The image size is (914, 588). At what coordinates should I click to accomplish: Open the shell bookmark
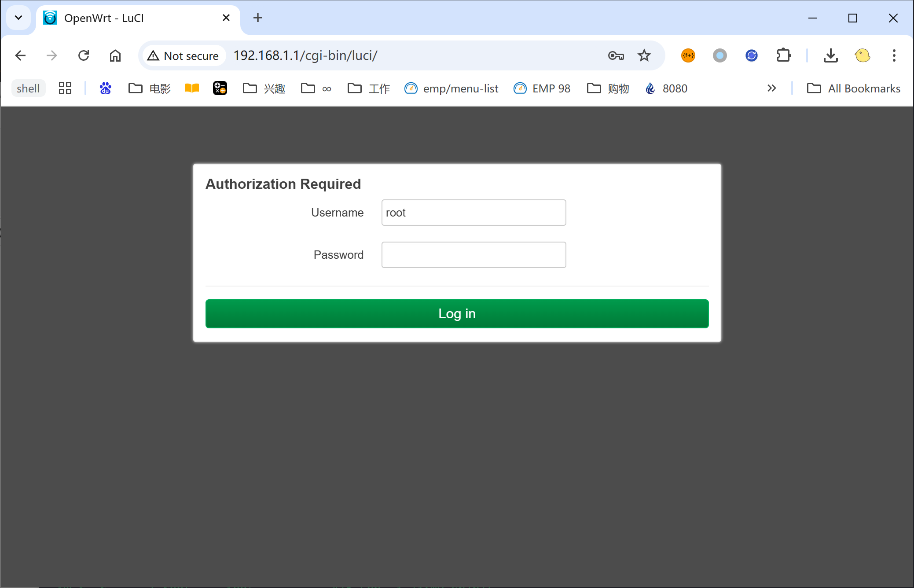pyautogui.click(x=28, y=88)
